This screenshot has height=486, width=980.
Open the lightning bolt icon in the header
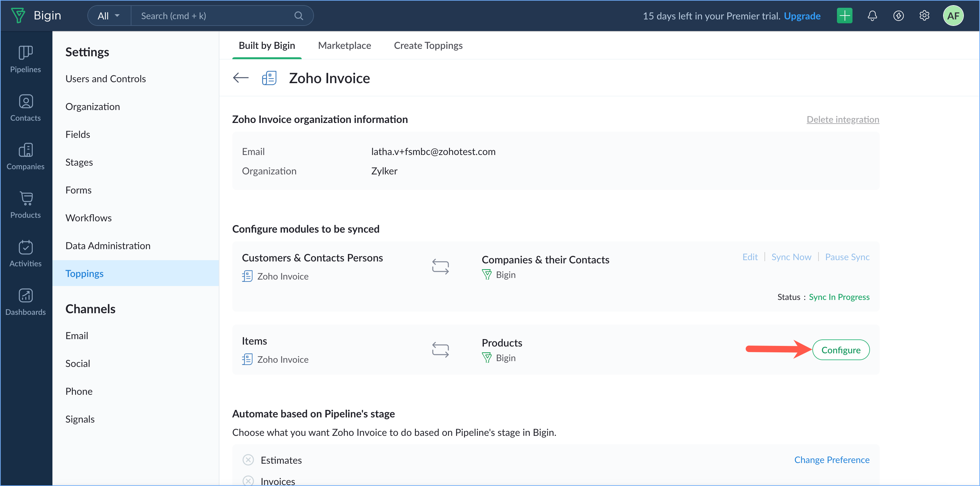[x=898, y=16]
